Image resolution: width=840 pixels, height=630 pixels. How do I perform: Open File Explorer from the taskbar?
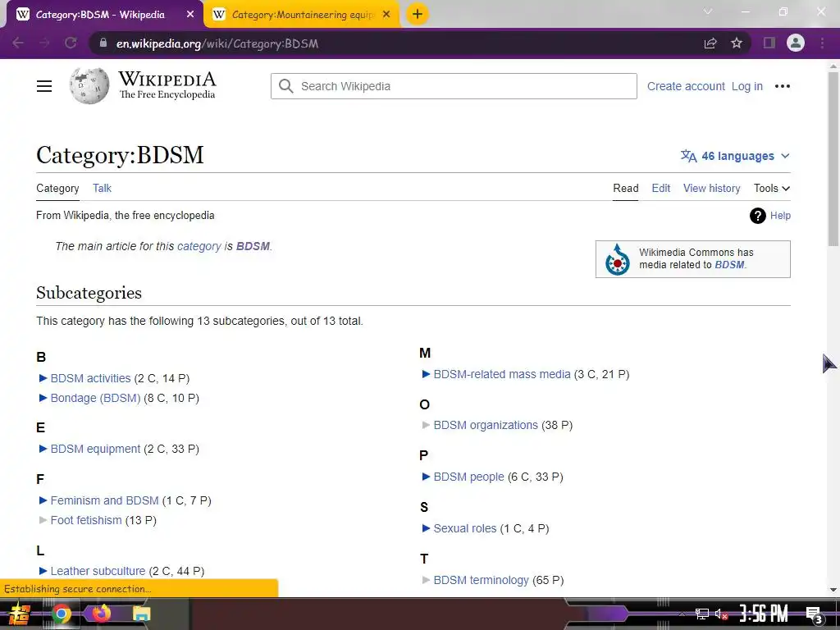[141, 614]
